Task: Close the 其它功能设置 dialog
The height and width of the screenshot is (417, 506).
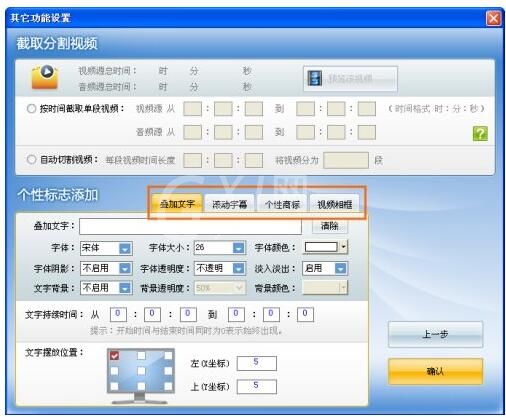Action: coord(493,18)
